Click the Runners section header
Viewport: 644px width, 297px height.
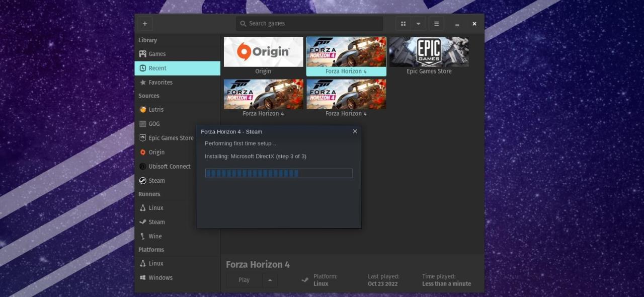coord(149,194)
